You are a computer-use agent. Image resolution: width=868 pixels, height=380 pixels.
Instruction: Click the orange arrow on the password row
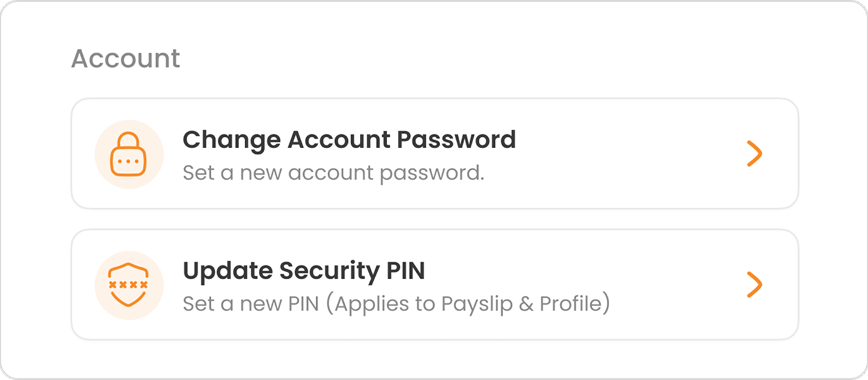[x=754, y=154]
